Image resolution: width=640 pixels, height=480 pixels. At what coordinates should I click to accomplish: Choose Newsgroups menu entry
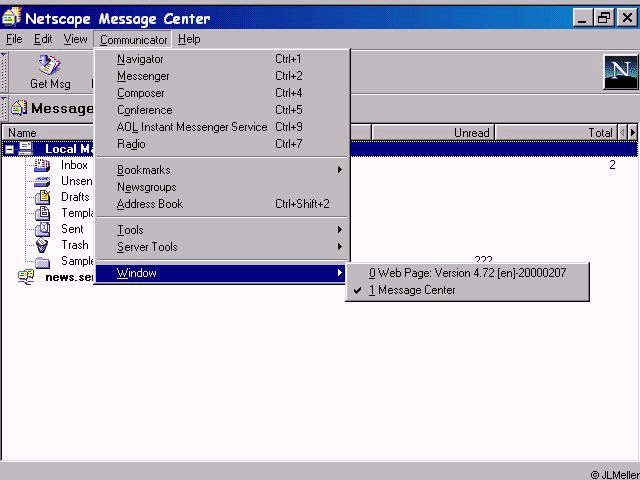222,187
